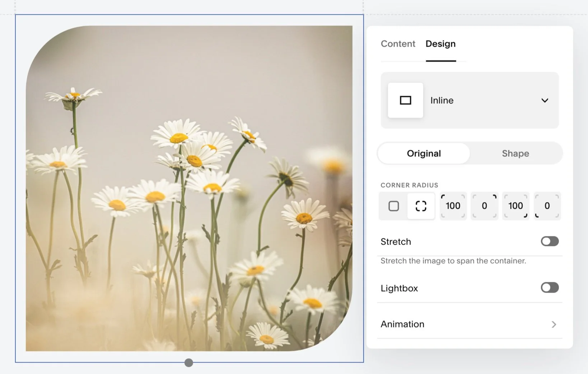
Task: Click the Stretch description text
Action: pos(453,261)
